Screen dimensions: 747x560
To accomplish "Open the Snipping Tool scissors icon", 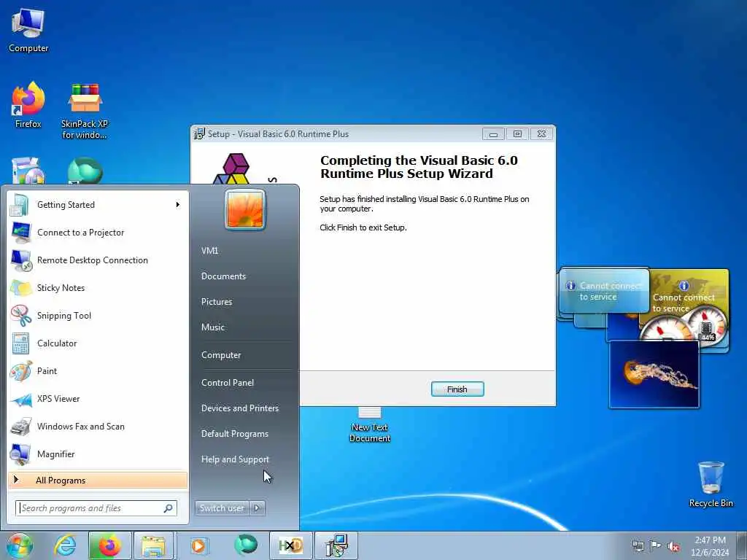I will (21, 315).
